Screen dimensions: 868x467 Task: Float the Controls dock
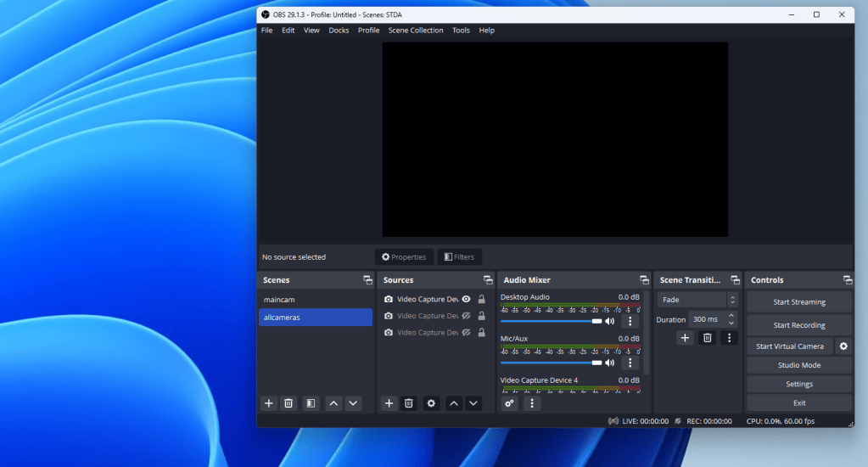(848, 279)
